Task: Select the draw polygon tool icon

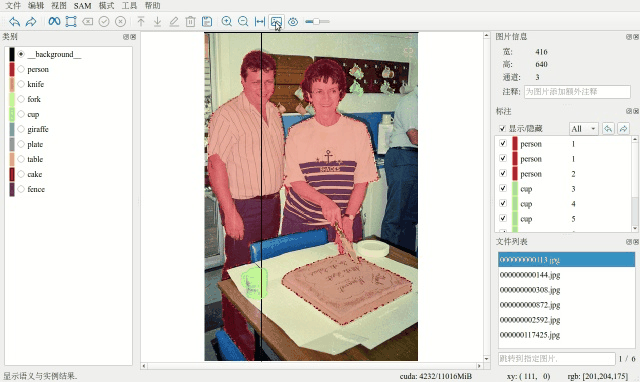Action: click(71, 21)
